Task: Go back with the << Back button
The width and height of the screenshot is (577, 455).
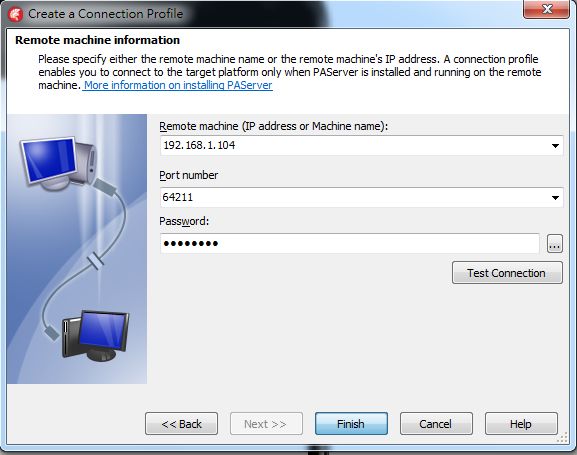Action: point(181,424)
